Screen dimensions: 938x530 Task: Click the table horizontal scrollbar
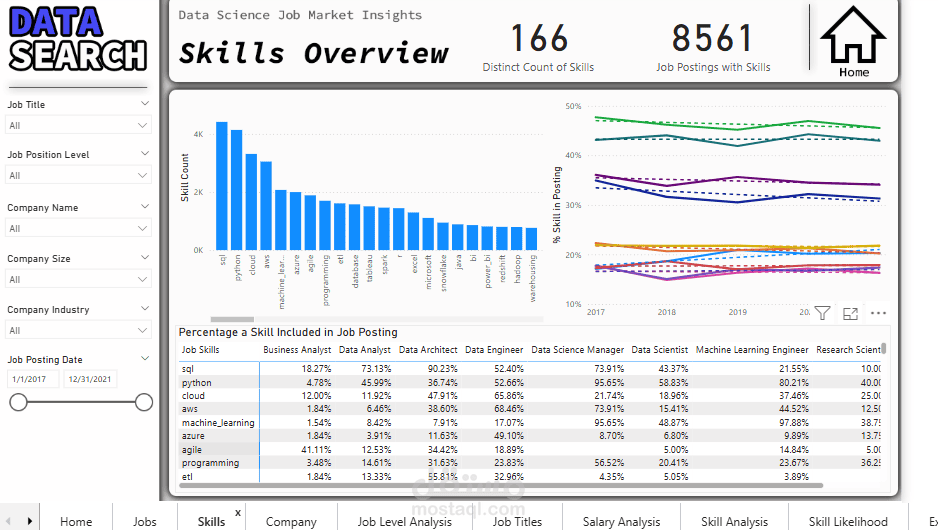501,485
